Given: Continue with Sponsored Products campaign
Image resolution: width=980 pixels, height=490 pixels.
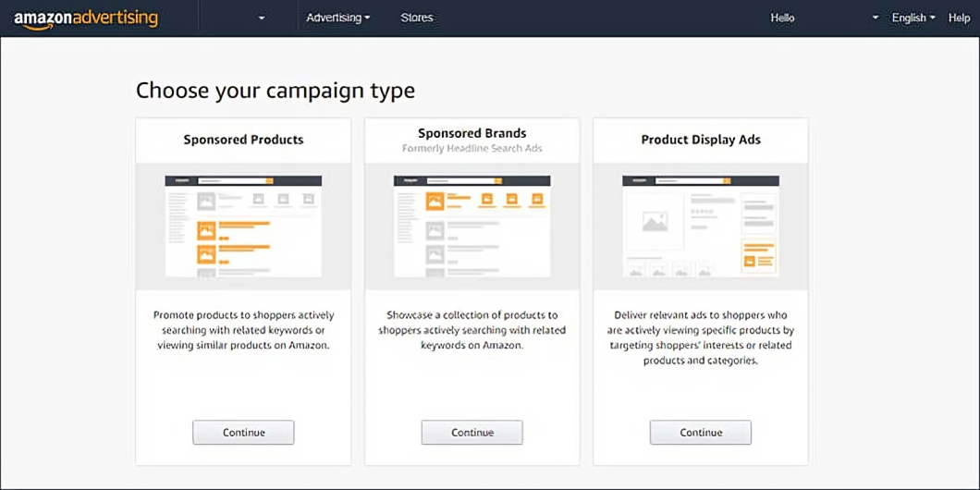Looking at the screenshot, I should (x=243, y=432).
